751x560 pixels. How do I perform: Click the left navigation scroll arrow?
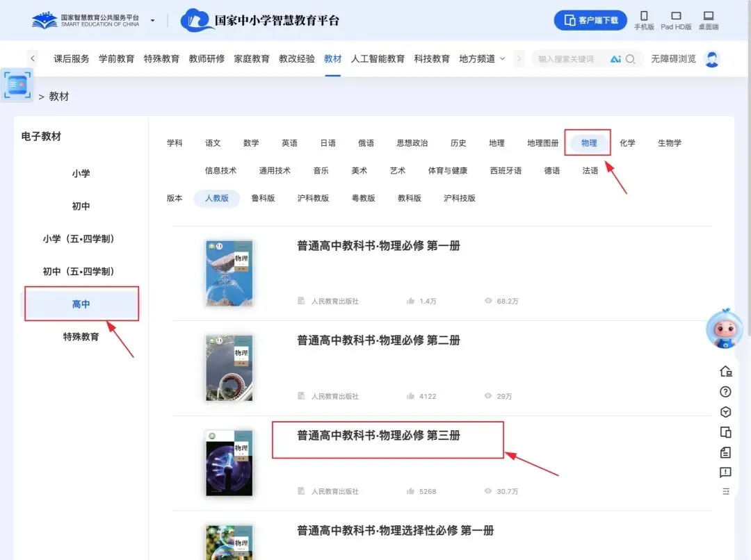(33, 58)
